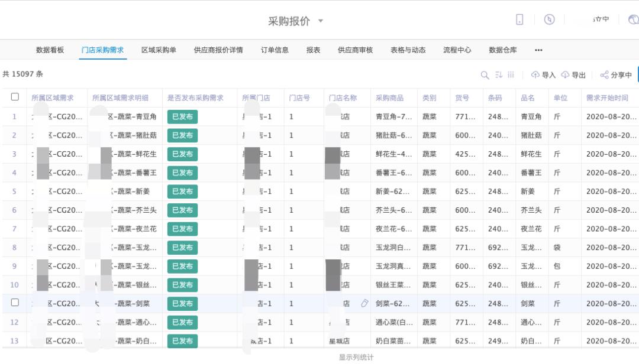Check the checkbox on the 青豆角 row
This screenshot has height=364, width=639.
coord(15,116)
